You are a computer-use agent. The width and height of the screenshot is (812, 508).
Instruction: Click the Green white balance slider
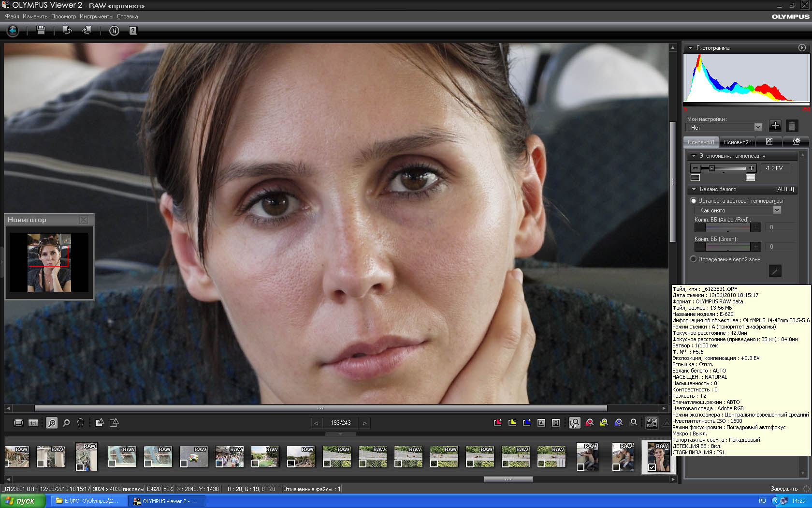pos(728,247)
